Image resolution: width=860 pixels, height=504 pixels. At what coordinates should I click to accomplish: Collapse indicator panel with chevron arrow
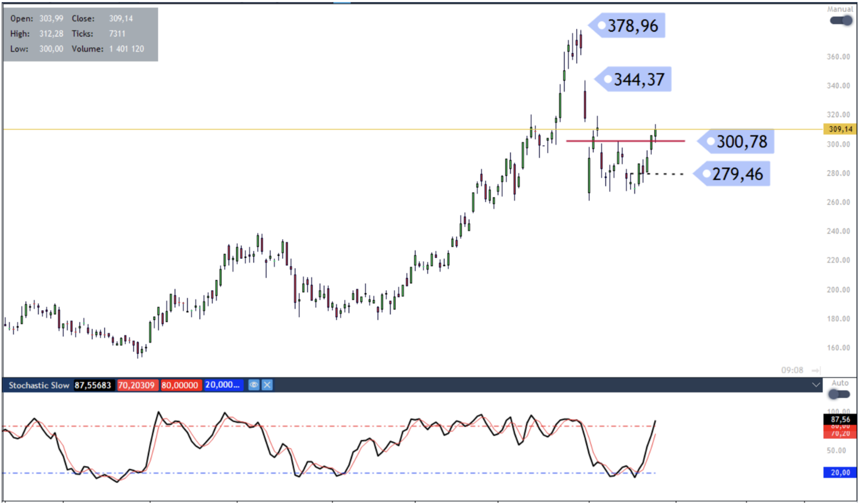816,385
